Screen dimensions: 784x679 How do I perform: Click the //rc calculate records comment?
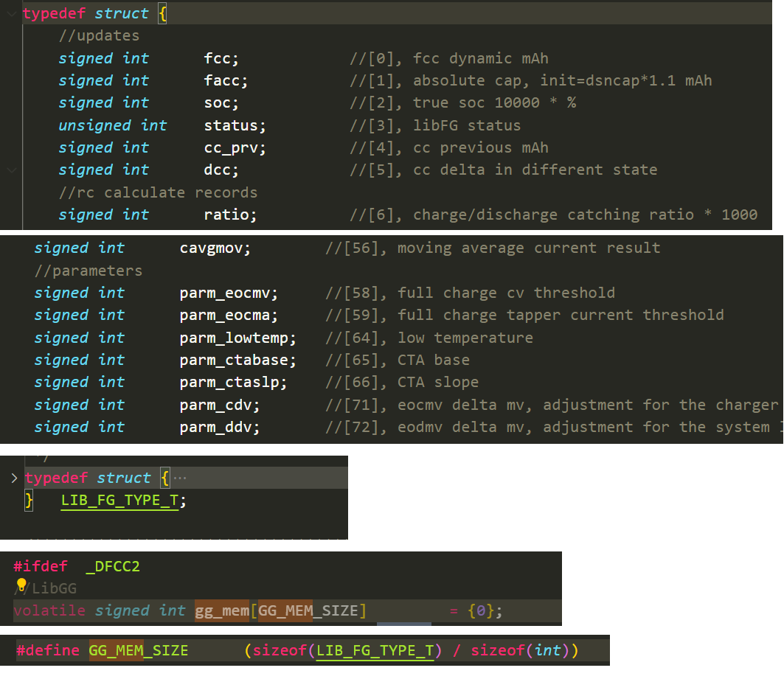click(x=158, y=192)
